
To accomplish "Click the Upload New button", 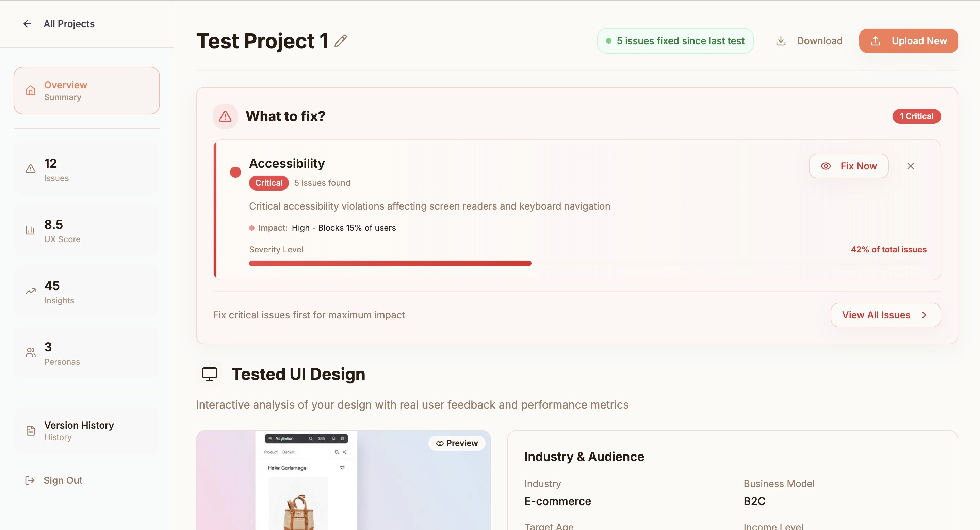I will click(908, 41).
